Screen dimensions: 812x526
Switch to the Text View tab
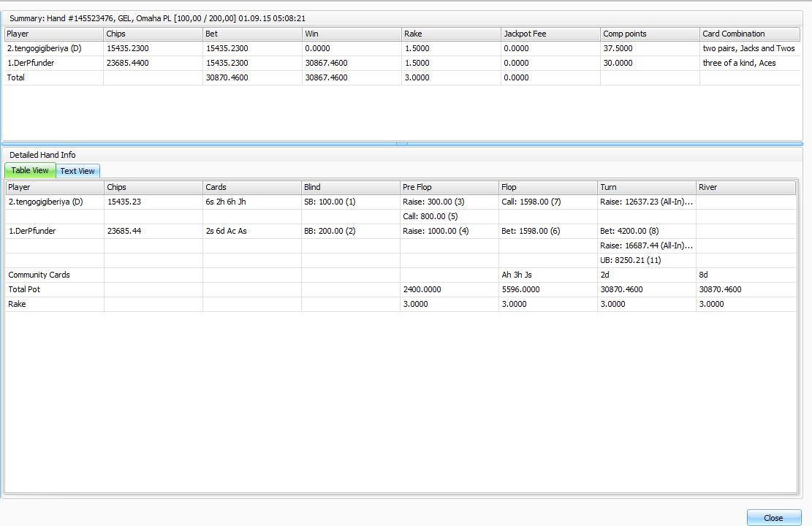tap(77, 171)
